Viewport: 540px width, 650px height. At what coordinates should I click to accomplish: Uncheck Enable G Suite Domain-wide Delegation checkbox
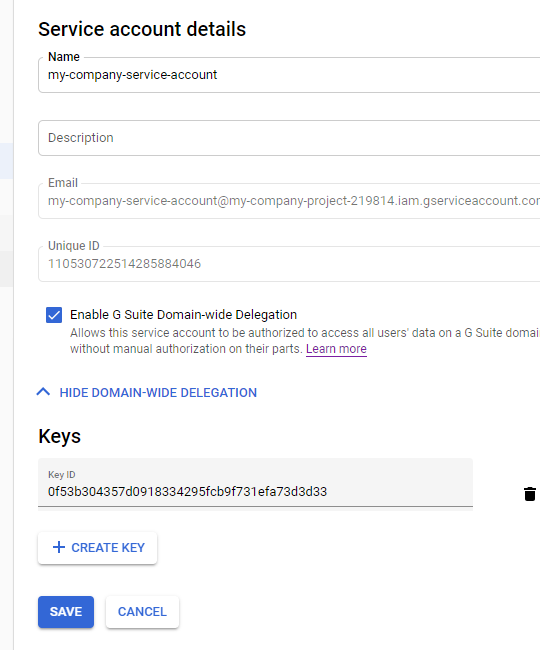[x=54, y=315]
